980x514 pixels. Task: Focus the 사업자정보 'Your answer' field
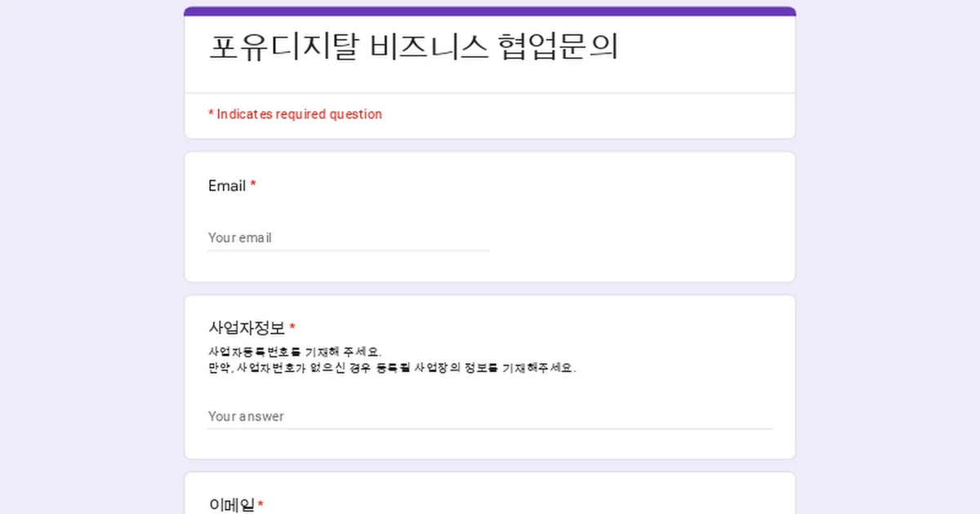click(x=490, y=416)
